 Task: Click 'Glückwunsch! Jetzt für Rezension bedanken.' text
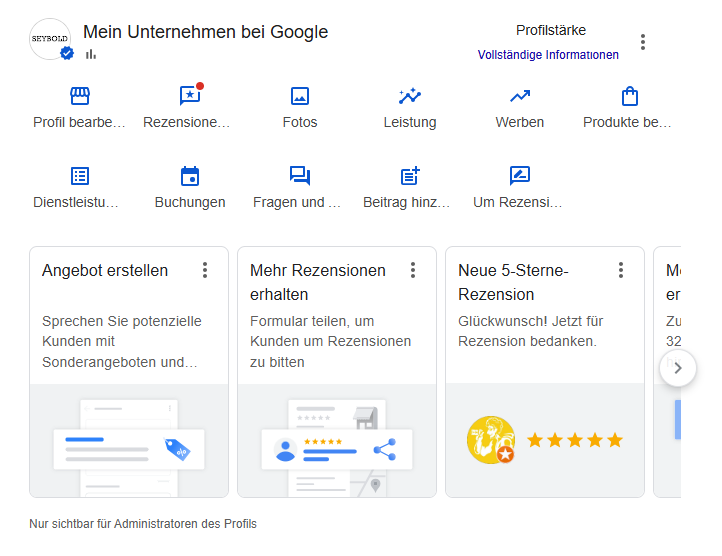[x=530, y=331]
